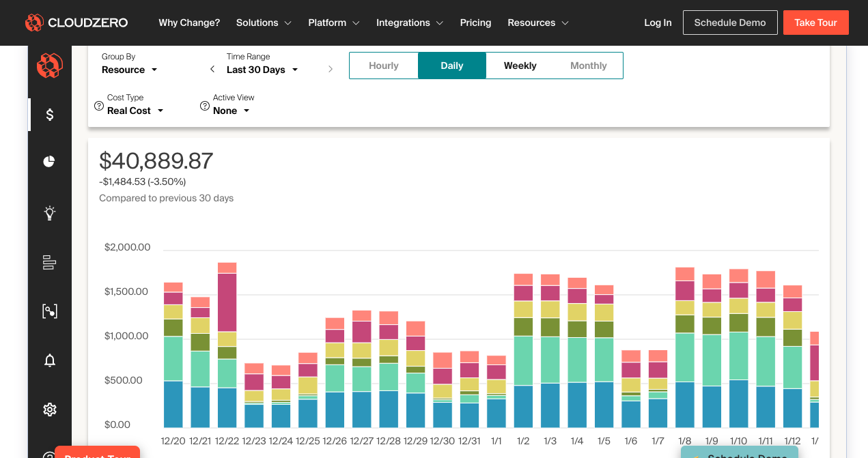
Task: Expand the Cost Type Real Cost dropdown
Action: tap(135, 111)
